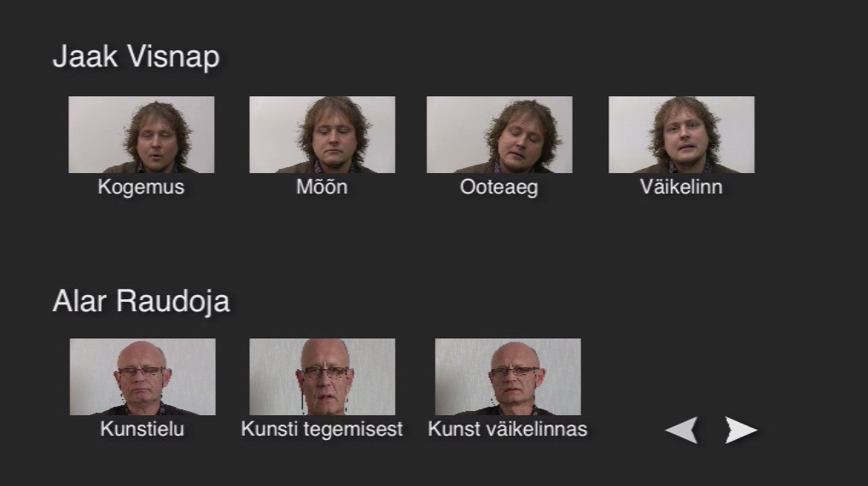Image resolution: width=868 pixels, height=486 pixels.
Task: Select the Ooteaeg caption text
Action: (x=498, y=188)
